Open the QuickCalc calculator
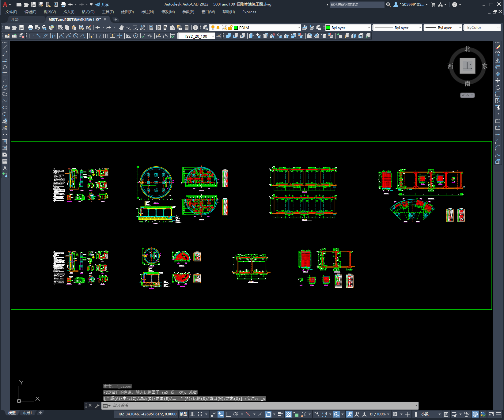The width and height of the screenshot is (504, 420). point(187,28)
